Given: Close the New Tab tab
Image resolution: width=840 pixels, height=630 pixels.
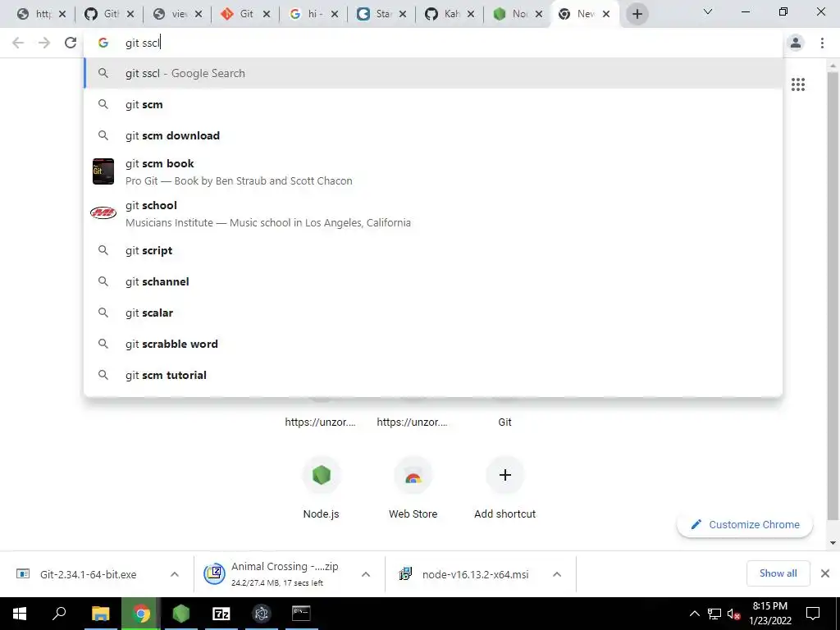Looking at the screenshot, I should pos(606,14).
